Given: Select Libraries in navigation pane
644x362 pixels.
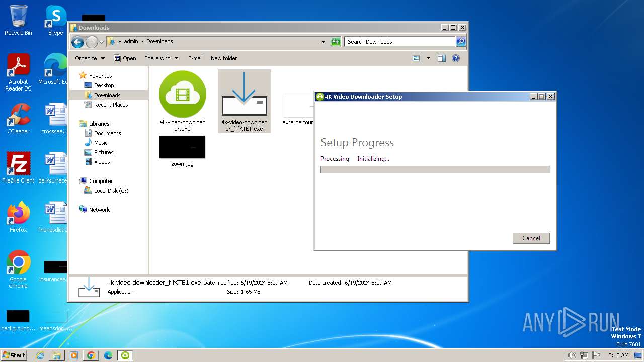Looking at the screenshot, I should coord(99,124).
